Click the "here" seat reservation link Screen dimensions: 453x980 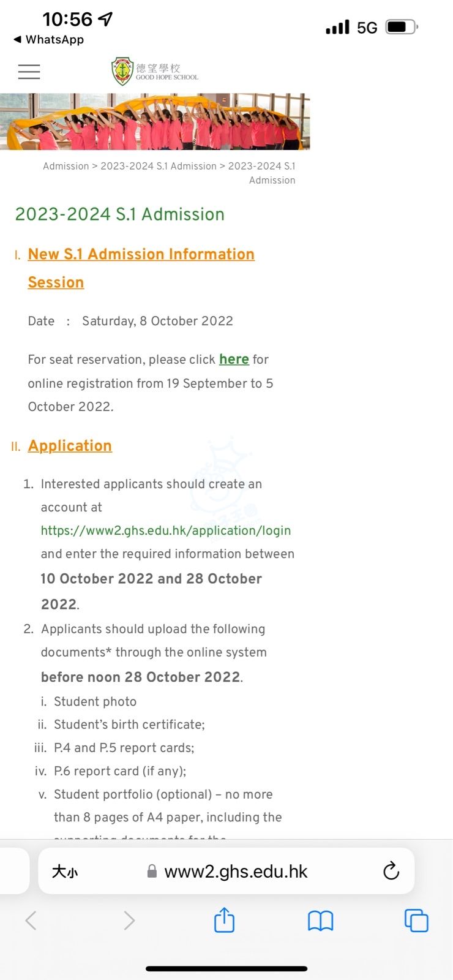tap(234, 359)
